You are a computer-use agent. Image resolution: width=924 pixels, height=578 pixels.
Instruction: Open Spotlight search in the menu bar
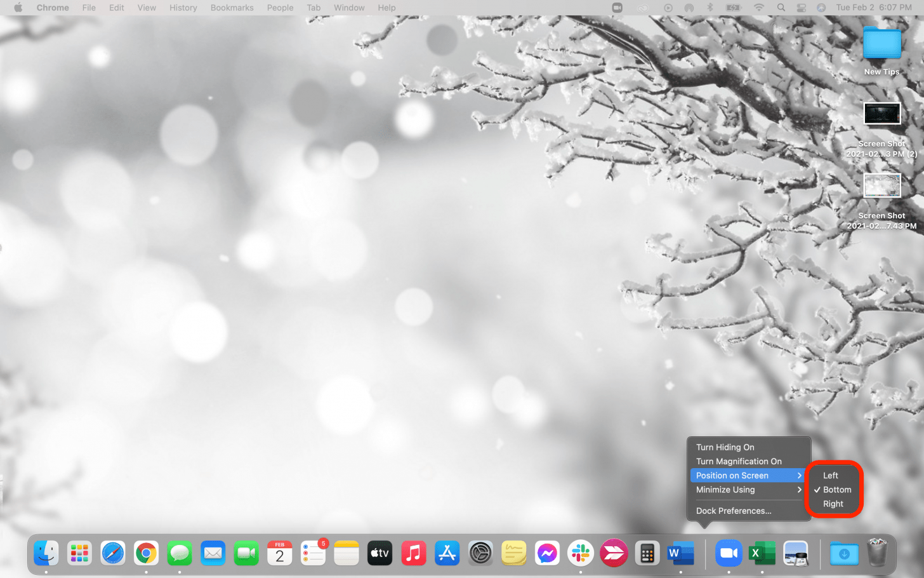(780, 8)
